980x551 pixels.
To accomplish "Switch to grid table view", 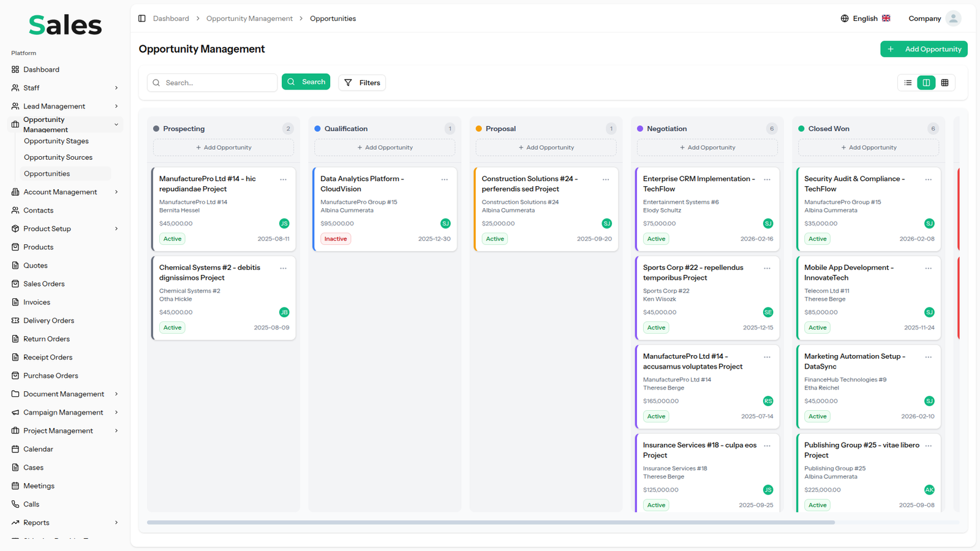I will pyautogui.click(x=944, y=83).
